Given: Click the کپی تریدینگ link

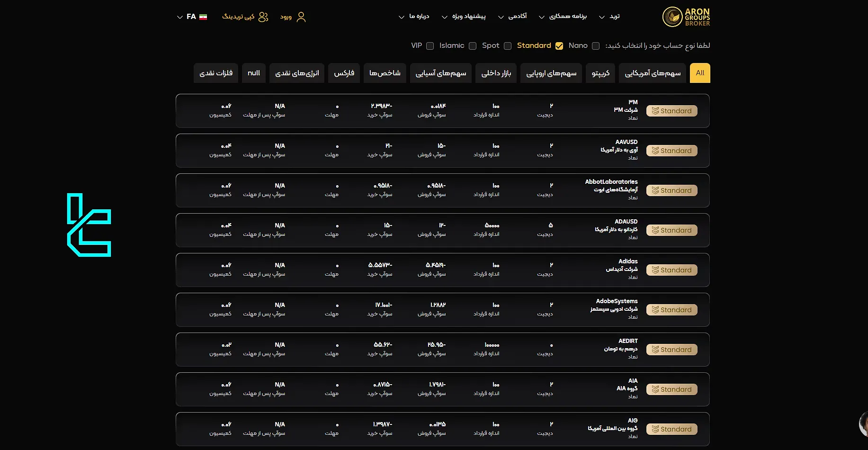Looking at the screenshot, I should (238, 17).
